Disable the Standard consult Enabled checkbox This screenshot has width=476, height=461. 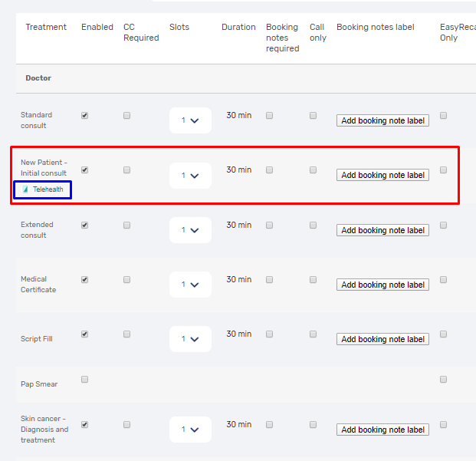84,116
